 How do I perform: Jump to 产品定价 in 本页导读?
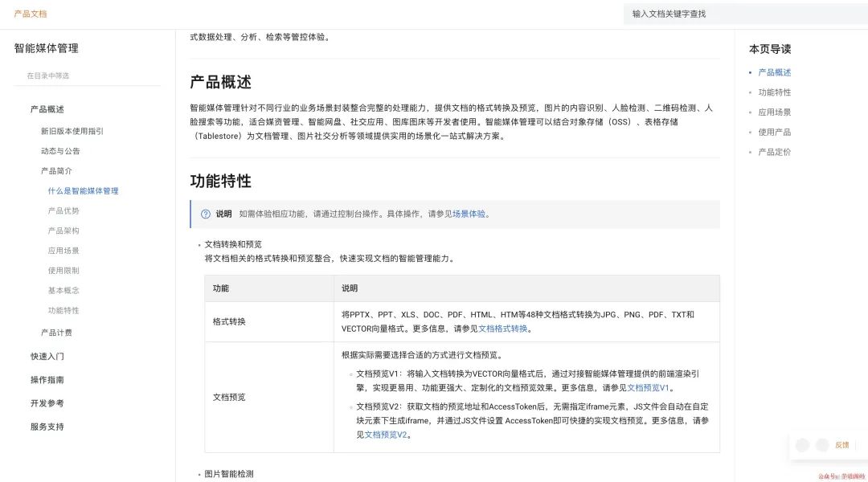775,152
